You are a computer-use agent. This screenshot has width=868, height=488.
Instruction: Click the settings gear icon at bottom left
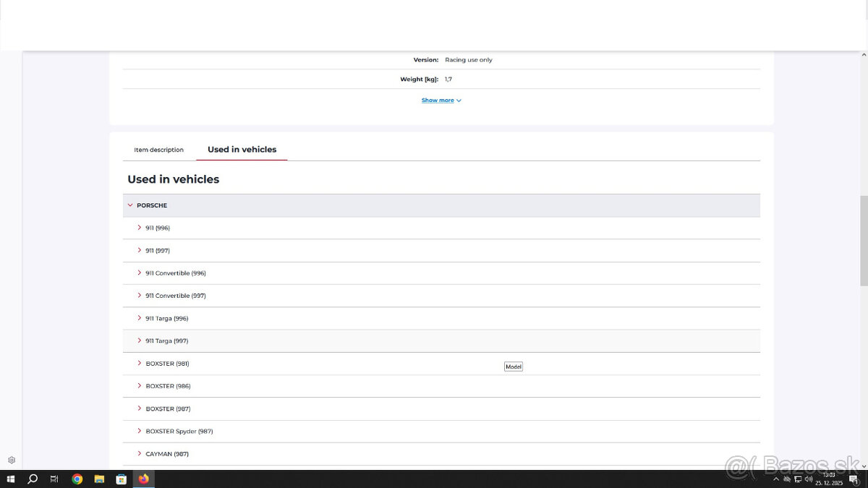(x=12, y=460)
